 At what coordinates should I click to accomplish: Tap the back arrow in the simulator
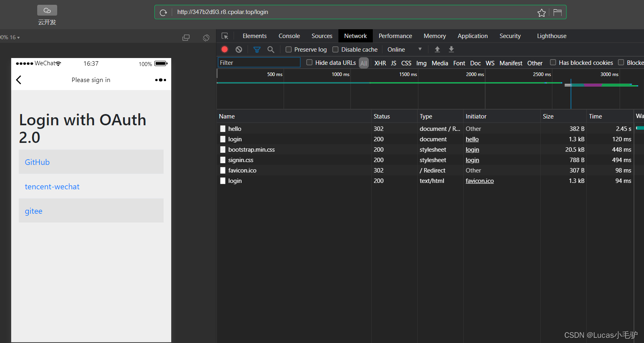pyautogui.click(x=19, y=80)
